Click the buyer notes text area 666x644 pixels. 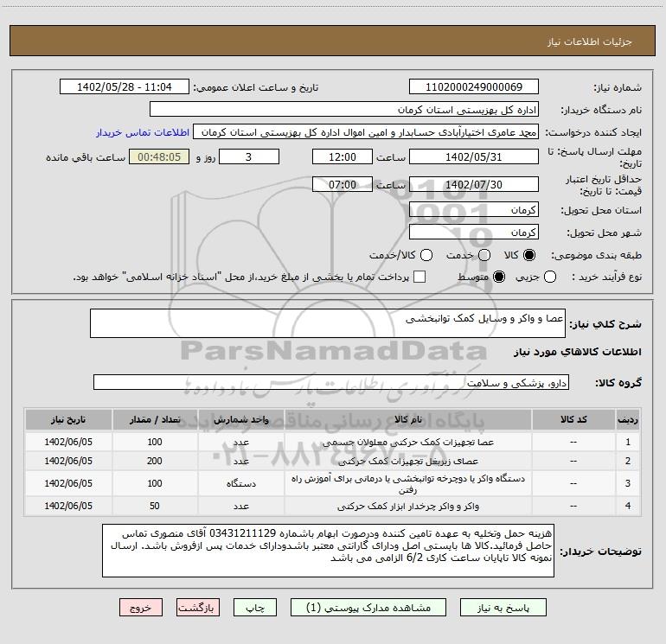click(328, 551)
